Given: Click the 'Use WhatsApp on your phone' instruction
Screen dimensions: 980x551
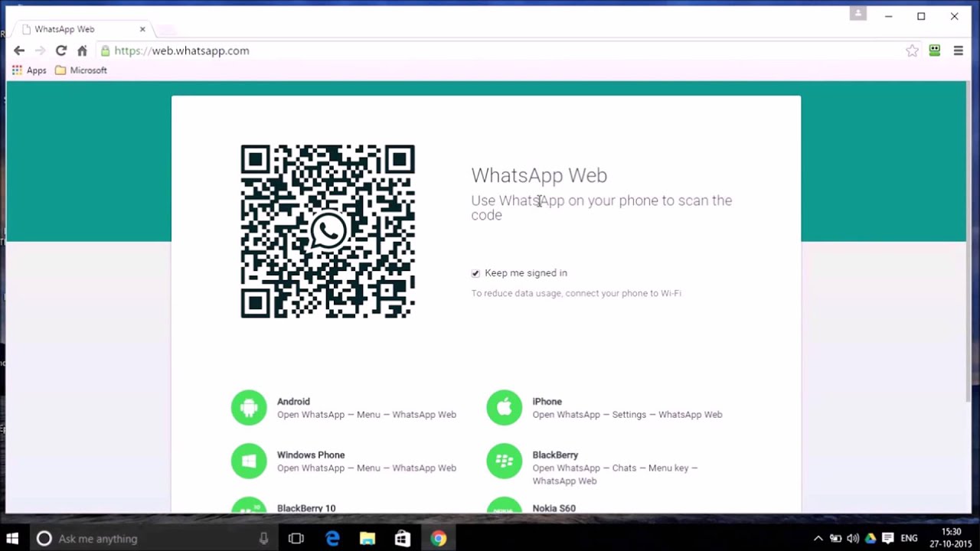Looking at the screenshot, I should click(601, 207).
